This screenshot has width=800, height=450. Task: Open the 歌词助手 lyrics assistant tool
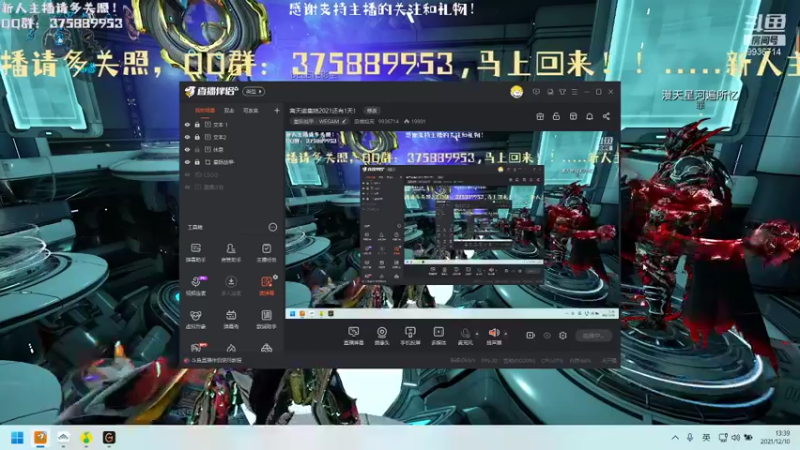266,319
